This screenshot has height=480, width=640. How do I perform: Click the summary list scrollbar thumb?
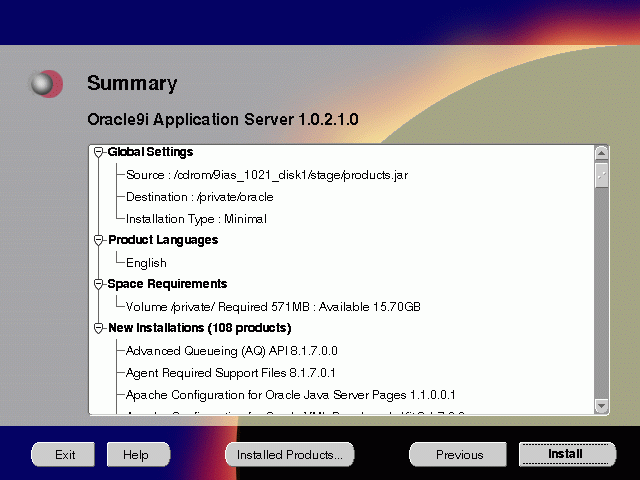(602, 176)
